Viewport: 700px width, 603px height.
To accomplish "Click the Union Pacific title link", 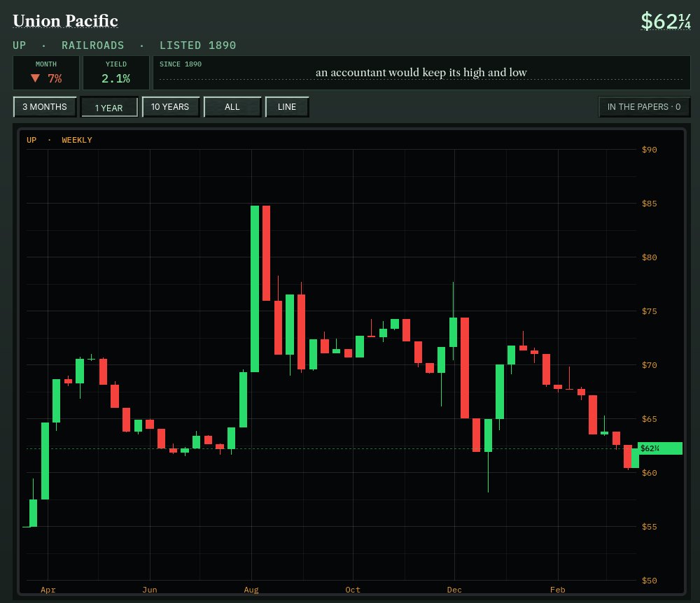I will 65,20.
